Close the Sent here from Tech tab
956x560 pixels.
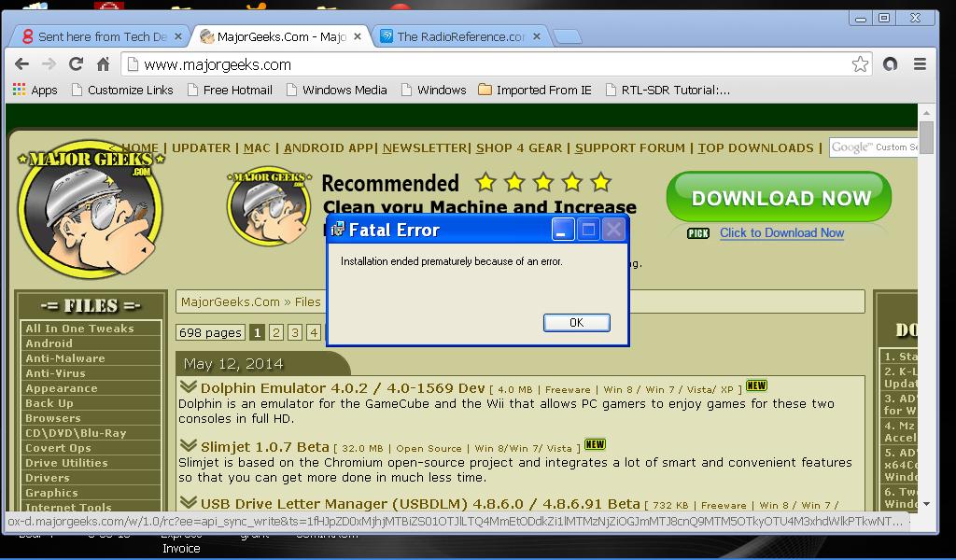[x=178, y=36]
